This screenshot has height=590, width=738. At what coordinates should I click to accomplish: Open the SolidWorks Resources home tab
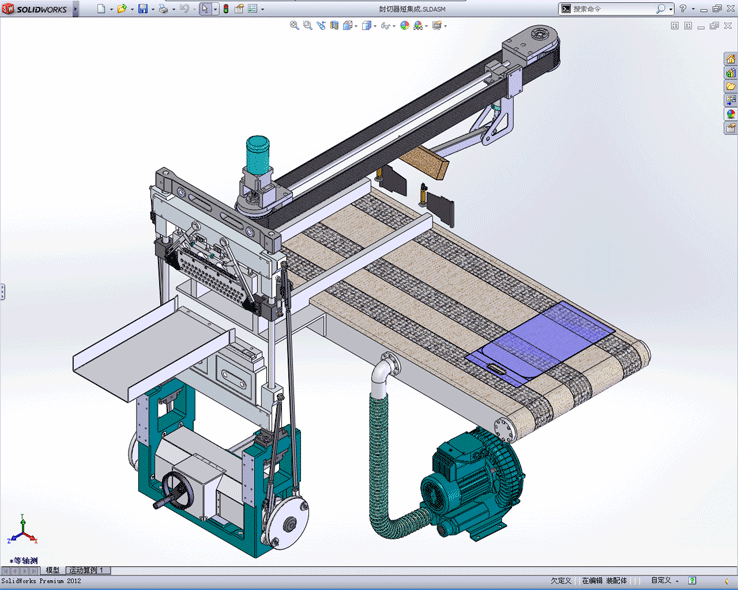730,58
